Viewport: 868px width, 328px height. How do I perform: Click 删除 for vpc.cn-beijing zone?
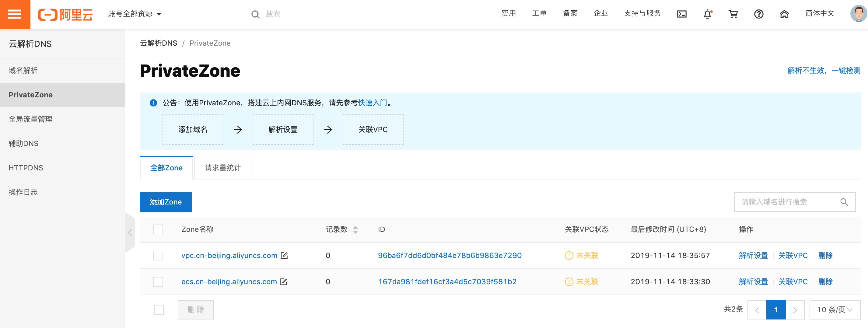point(825,256)
